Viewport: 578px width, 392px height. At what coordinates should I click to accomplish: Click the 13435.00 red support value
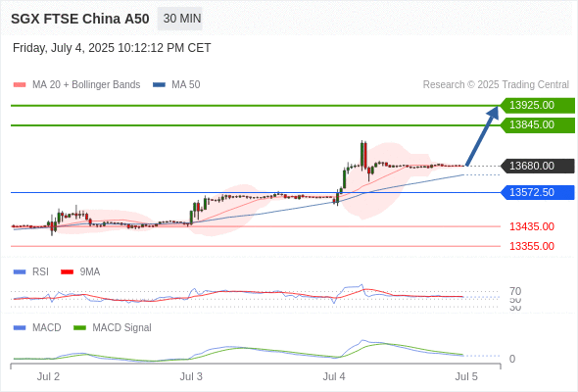[x=532, y=226]
